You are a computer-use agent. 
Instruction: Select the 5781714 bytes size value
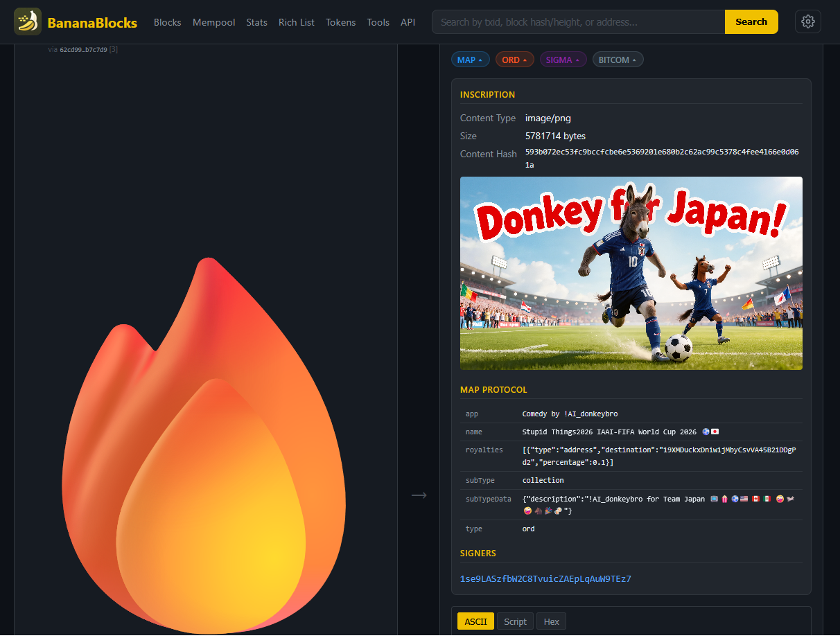click(x=555, y=136)
